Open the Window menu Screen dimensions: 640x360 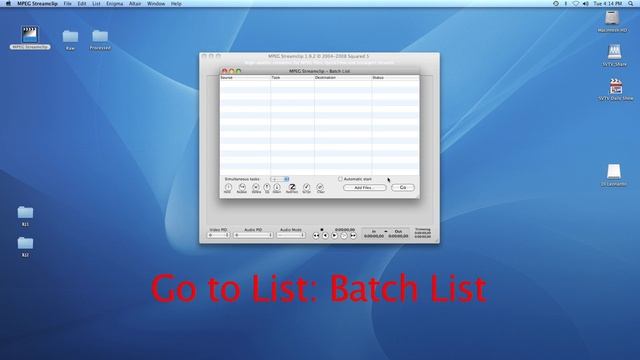[x=156, y=4]
